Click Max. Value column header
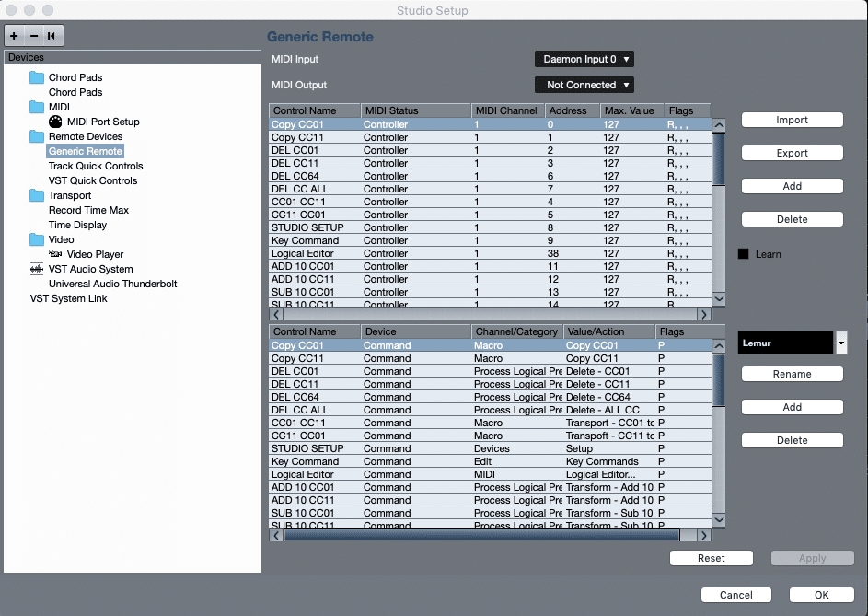The image size is (868, 616). (632, 110)
